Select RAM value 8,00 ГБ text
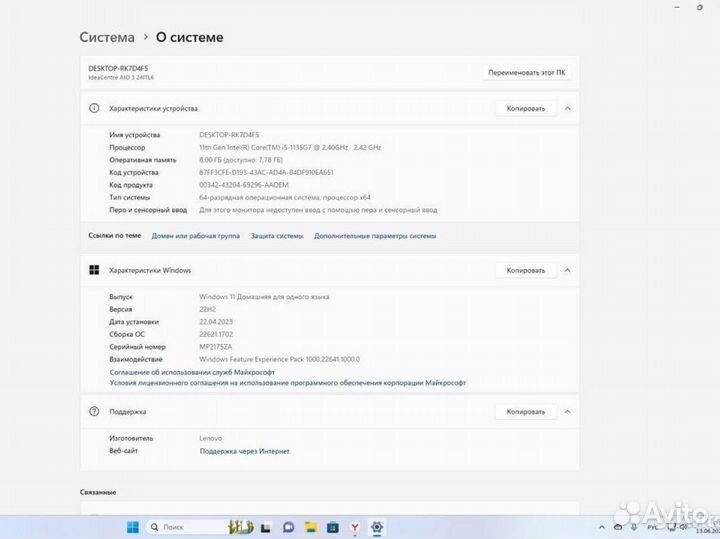720x539 pixels. coord(241,160)
